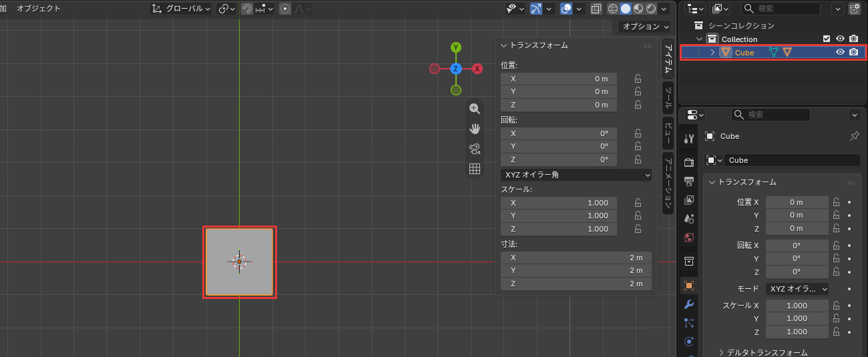Click the zoom magnifier icon in viewport
Screen dimensions: 868x357
pyautogui.click(x=475, y=109)
